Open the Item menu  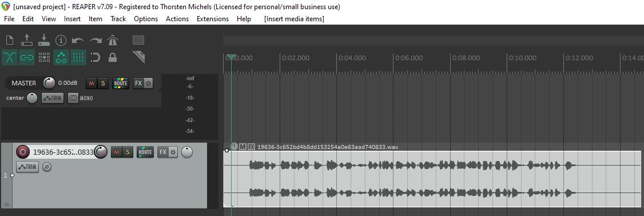(x=96, y=19)
